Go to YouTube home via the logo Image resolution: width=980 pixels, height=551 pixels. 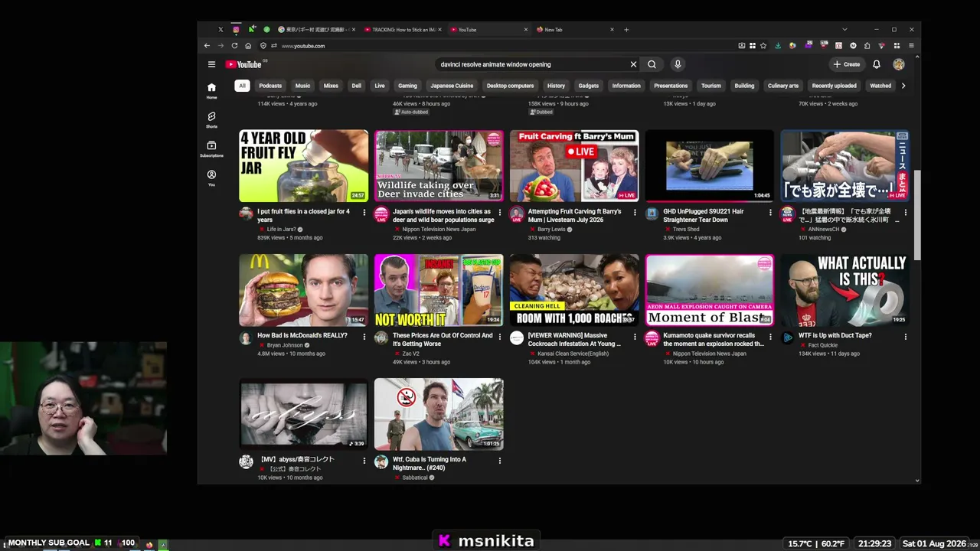point(244,64)
